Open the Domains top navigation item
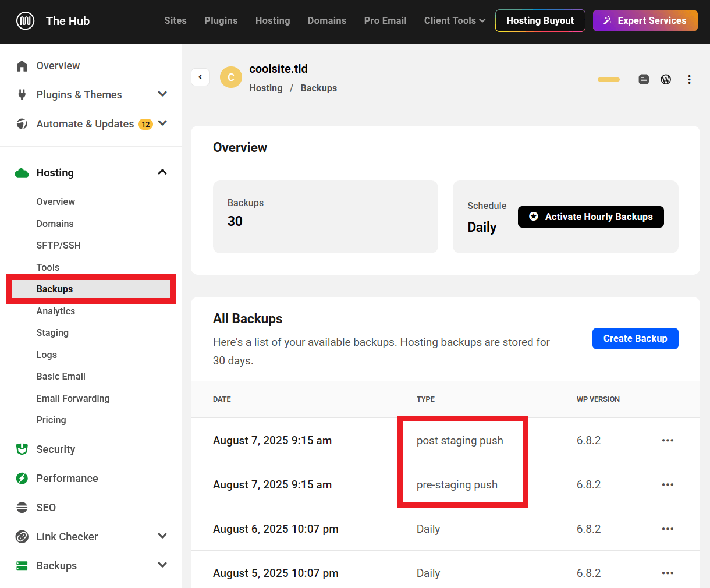The image size is (710, 588). pyautogui.click(x=326, y=21)
